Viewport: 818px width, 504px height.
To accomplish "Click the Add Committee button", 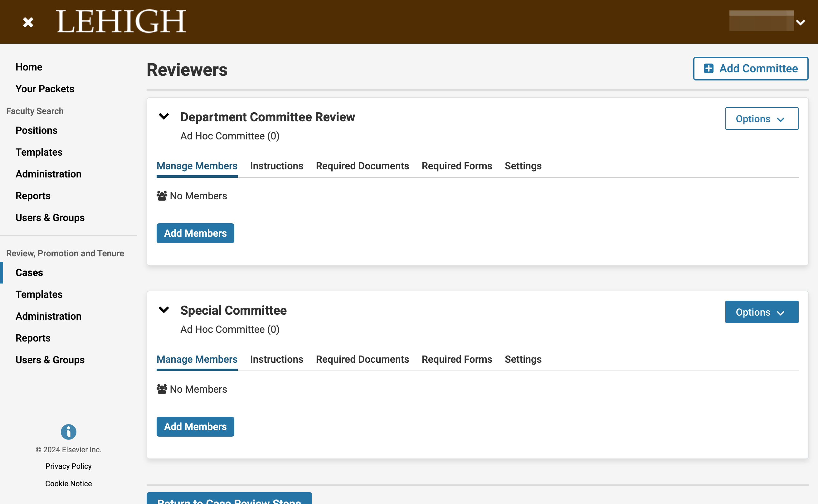I will point(751,69).
